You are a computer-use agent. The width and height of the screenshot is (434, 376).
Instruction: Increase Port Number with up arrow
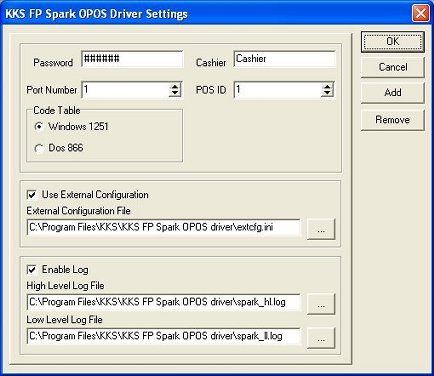175,86
